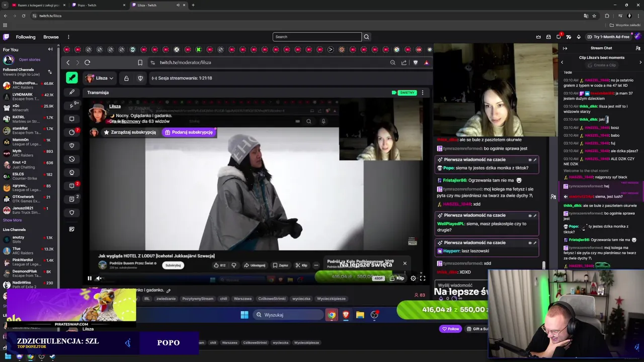Image resolution: width=644 pixels, height=362 pixels.
Task: Open xQc channel in followed list
Action: [x=29, y=108]
